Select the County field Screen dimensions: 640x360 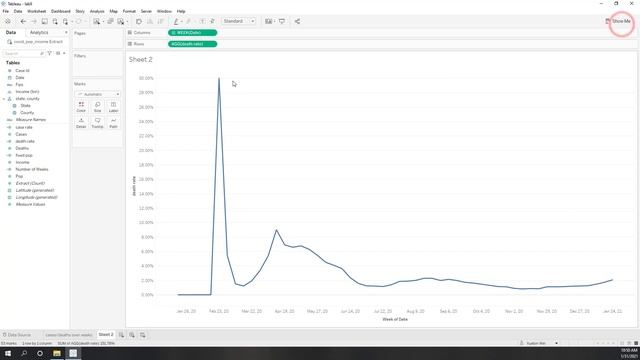27,113
